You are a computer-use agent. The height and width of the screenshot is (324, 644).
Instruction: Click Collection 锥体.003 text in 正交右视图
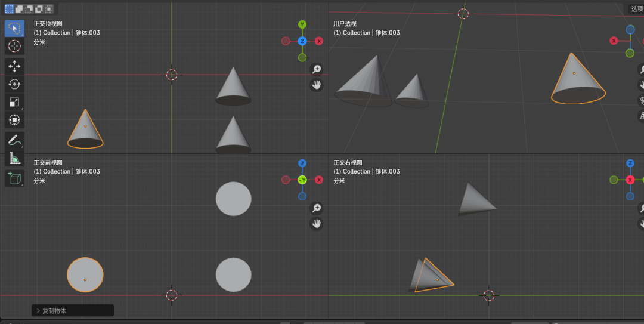(x=366, y=171)
